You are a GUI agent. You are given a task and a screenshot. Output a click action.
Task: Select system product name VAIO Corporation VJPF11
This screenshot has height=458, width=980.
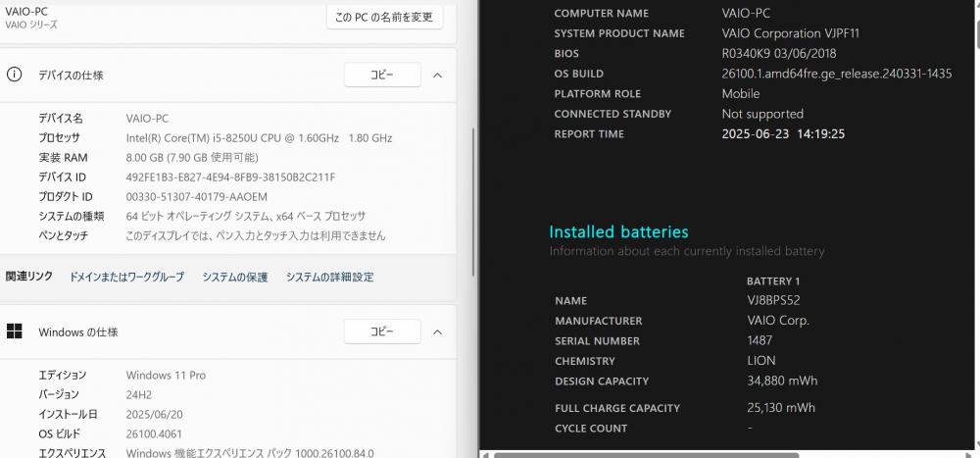(x=791, y=33)
